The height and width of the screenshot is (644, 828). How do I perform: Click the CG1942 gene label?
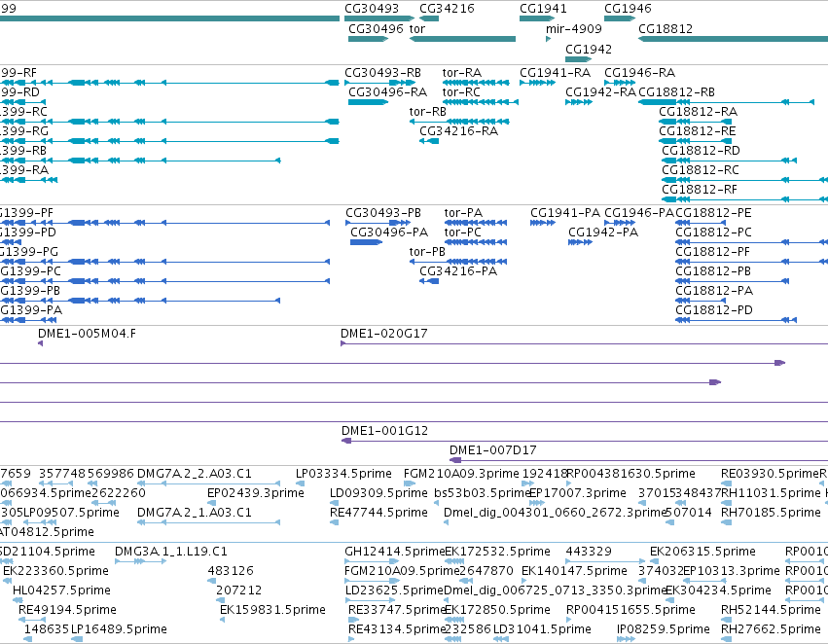(x=589, y=49)
